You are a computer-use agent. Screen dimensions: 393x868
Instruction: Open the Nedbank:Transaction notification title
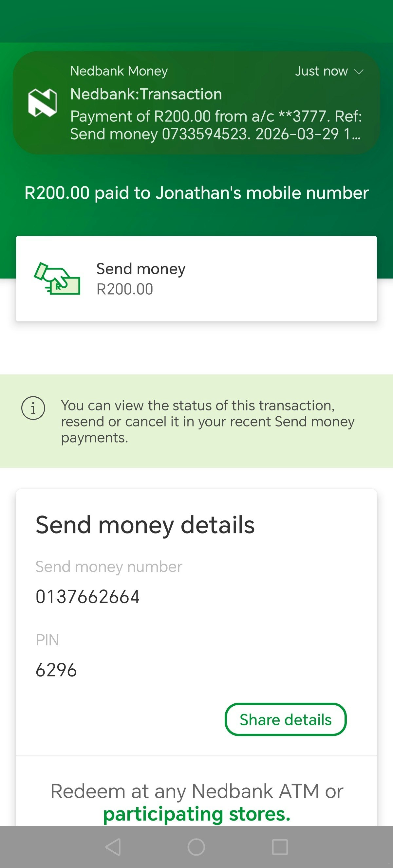click(146, 94)
